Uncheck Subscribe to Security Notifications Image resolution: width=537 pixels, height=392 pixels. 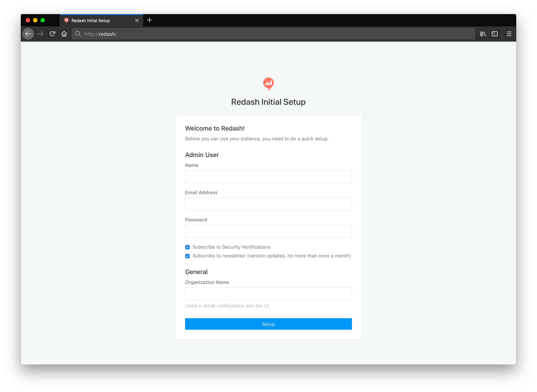[x=187, y=247]
